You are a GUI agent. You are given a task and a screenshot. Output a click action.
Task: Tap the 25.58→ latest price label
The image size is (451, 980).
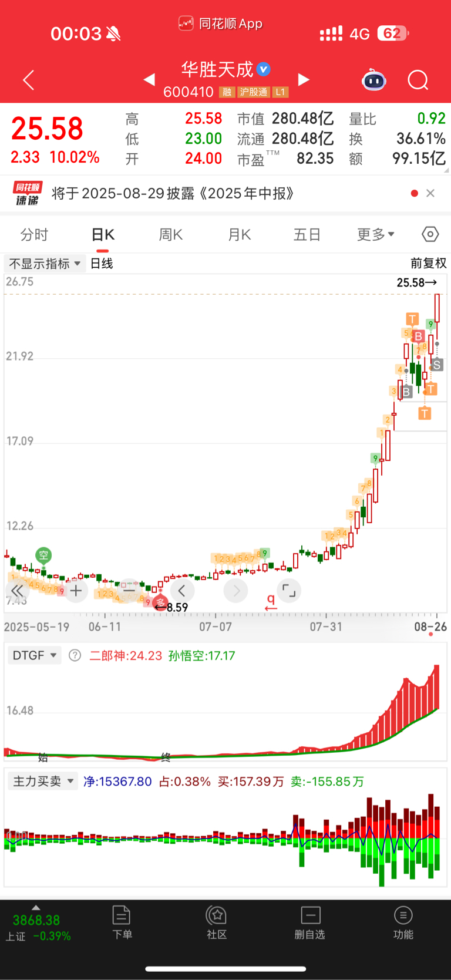point(417,282)
